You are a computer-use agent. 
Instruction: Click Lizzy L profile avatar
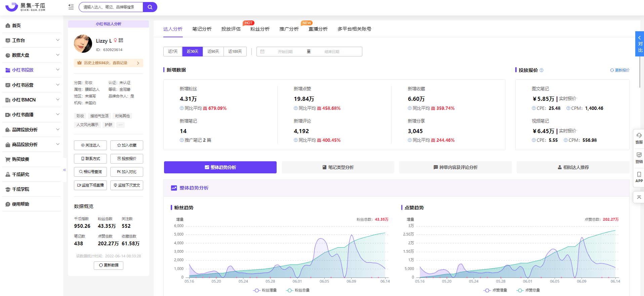coord(83,44)
